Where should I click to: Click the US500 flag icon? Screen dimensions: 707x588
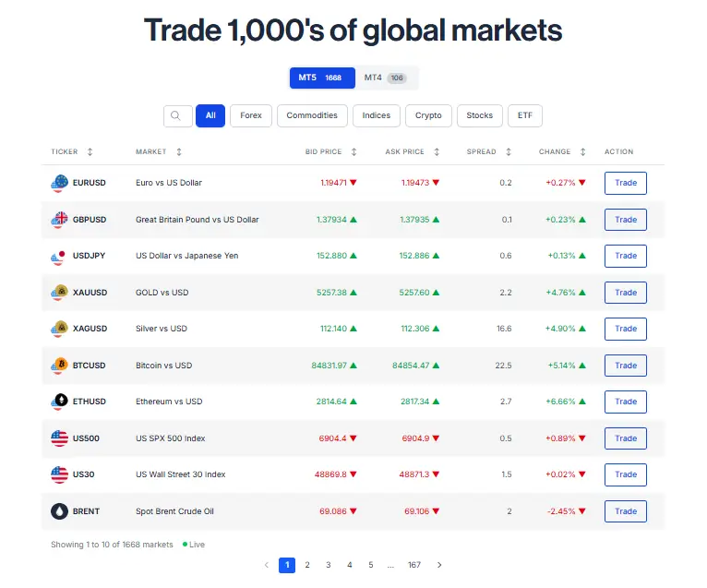59,438
